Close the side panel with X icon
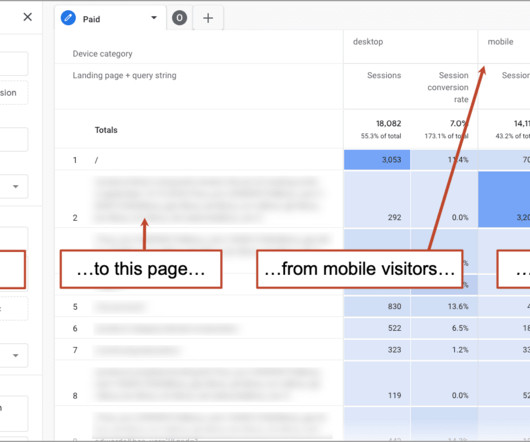The height and width of the screenshot is (442, 530). (28, 17)
